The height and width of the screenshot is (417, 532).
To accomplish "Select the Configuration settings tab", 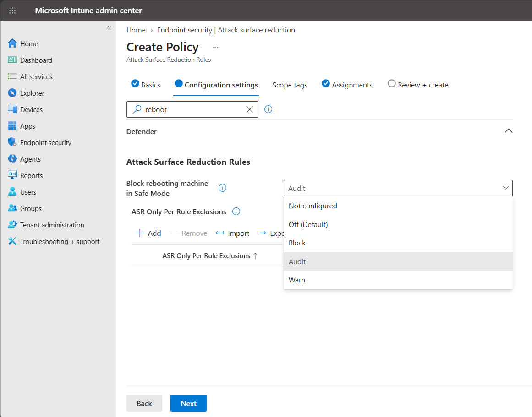I will point(216,85).
